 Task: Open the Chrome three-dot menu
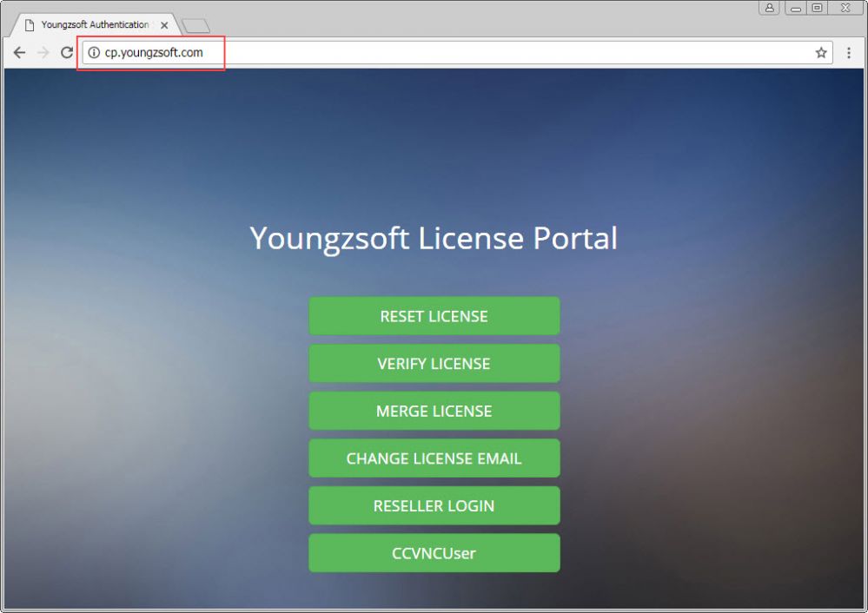(849, 53)
